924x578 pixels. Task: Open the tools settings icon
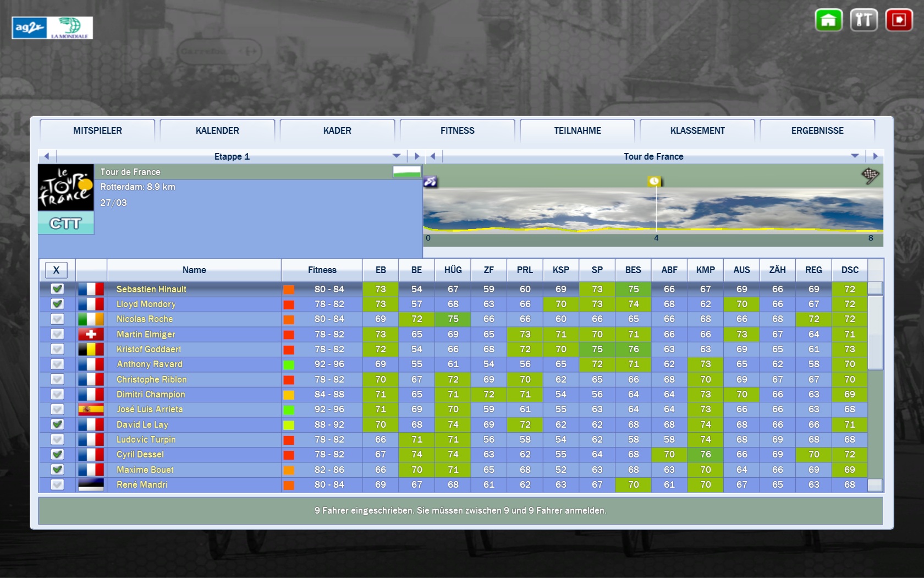[x=864, y=20]
